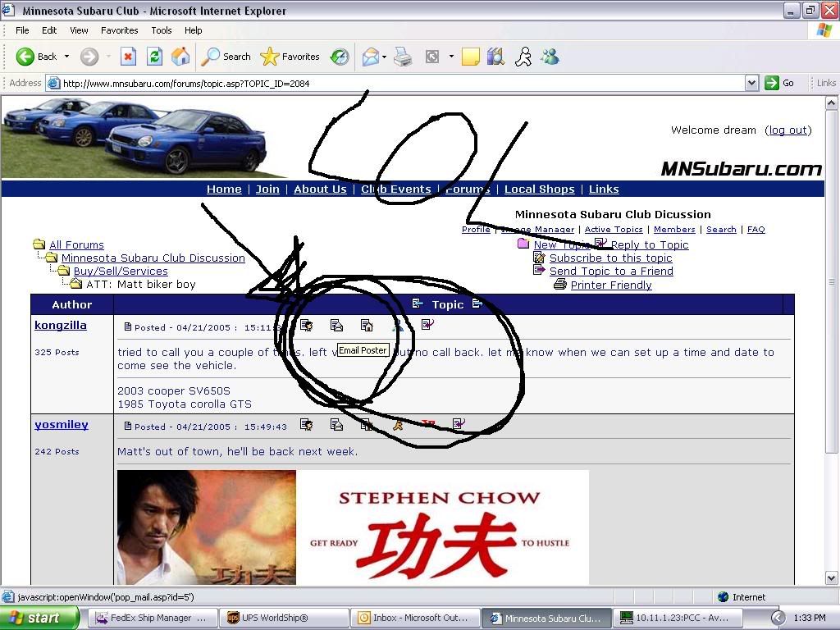
Task: Open dropdown arrow next to Edit toolbar icon
Action: (451, 57)
